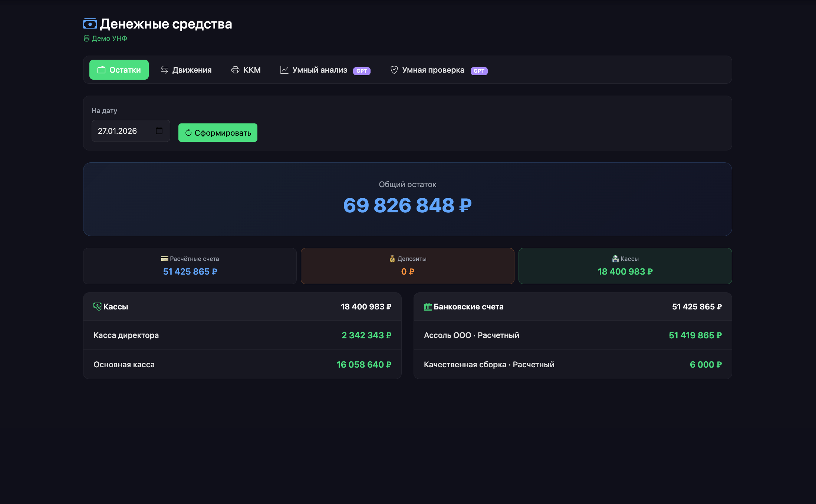Click the GPT badge on Умный анализ
Screen dimensions: 816x504
[362, 71]
